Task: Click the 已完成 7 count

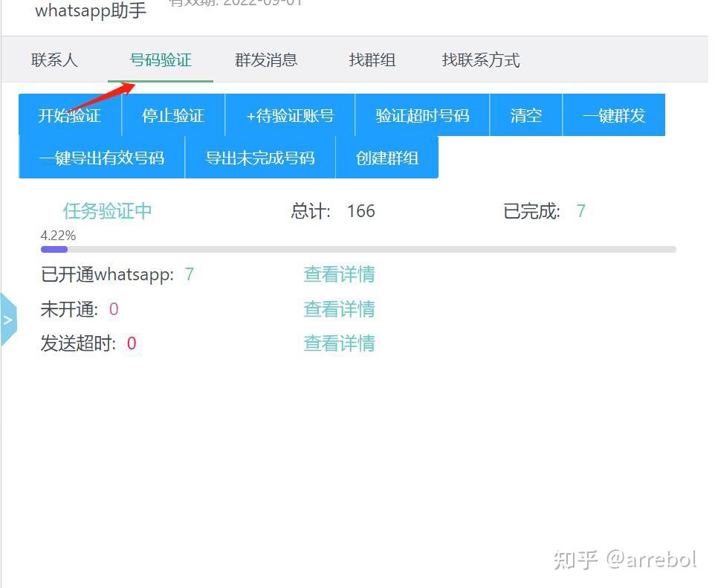Action: (545, 211)
